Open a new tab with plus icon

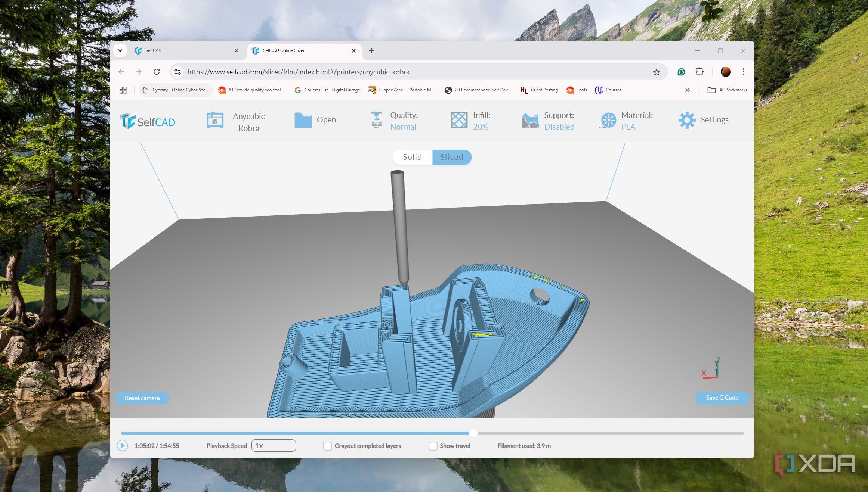371,50
